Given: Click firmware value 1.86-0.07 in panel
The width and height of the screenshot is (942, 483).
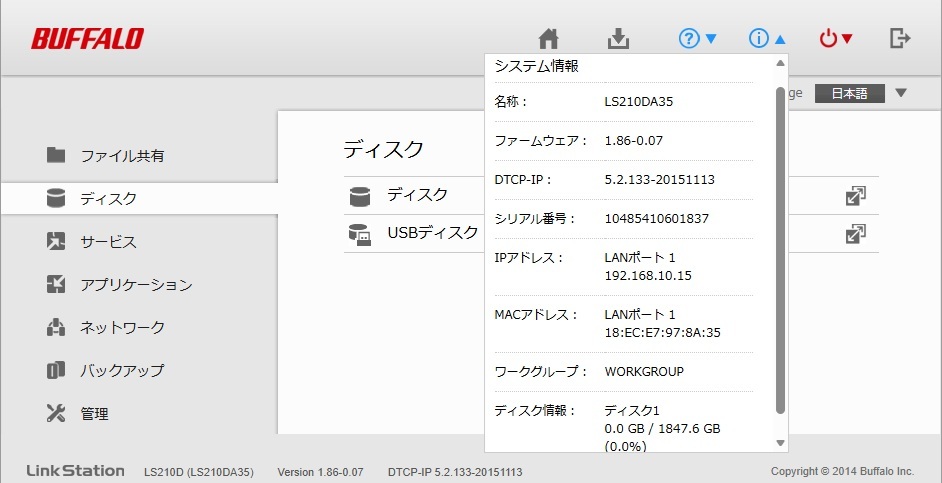Looking at the screenshot, I should [x=633, y=141].
